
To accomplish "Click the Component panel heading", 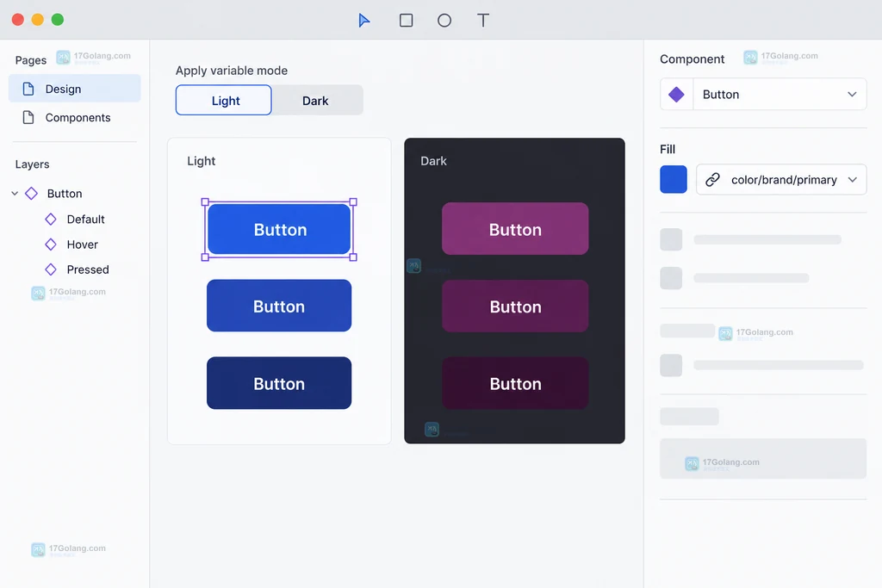I will coord(693,59).
